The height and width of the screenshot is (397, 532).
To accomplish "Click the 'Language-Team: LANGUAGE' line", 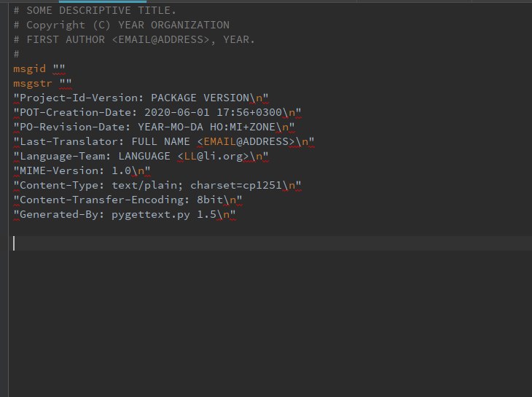I will click(141, 157).
